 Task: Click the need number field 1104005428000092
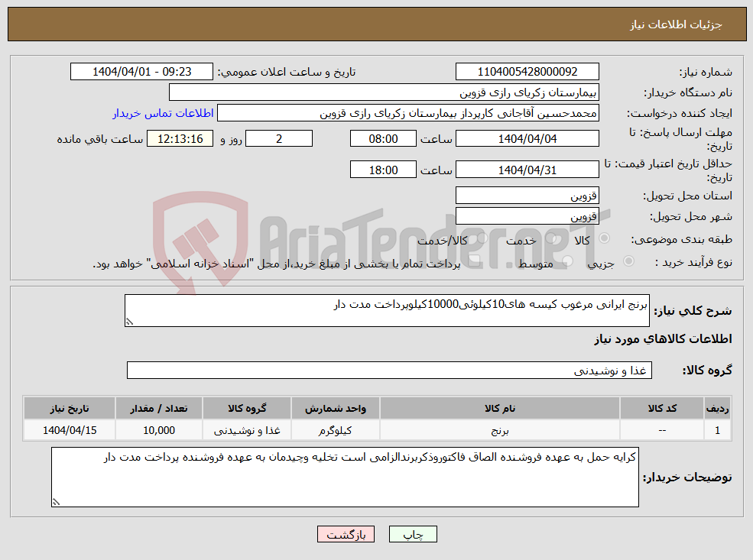[x=527, y=72]
